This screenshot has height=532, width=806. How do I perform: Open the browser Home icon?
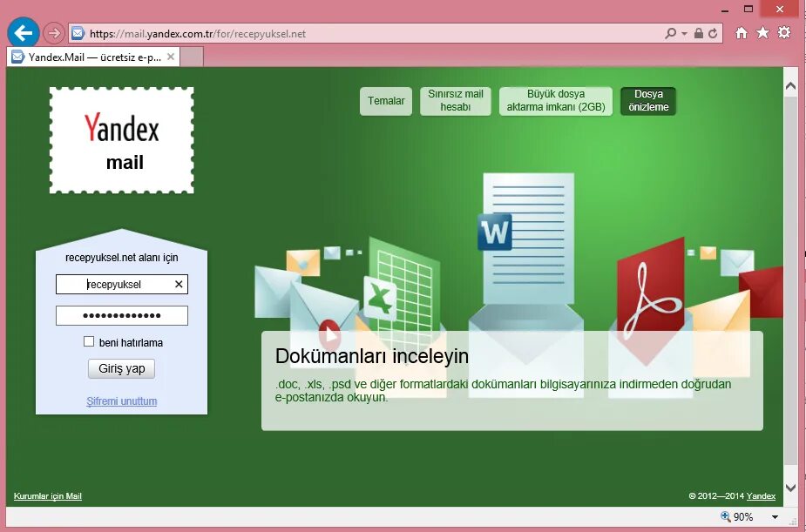(742, 33)
